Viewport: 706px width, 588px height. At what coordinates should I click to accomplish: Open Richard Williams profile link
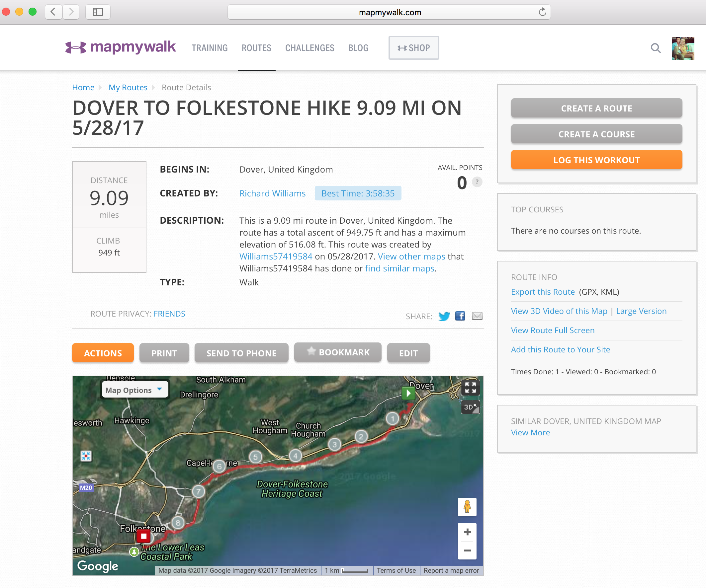pyautogui.click(x=272, y=193)
